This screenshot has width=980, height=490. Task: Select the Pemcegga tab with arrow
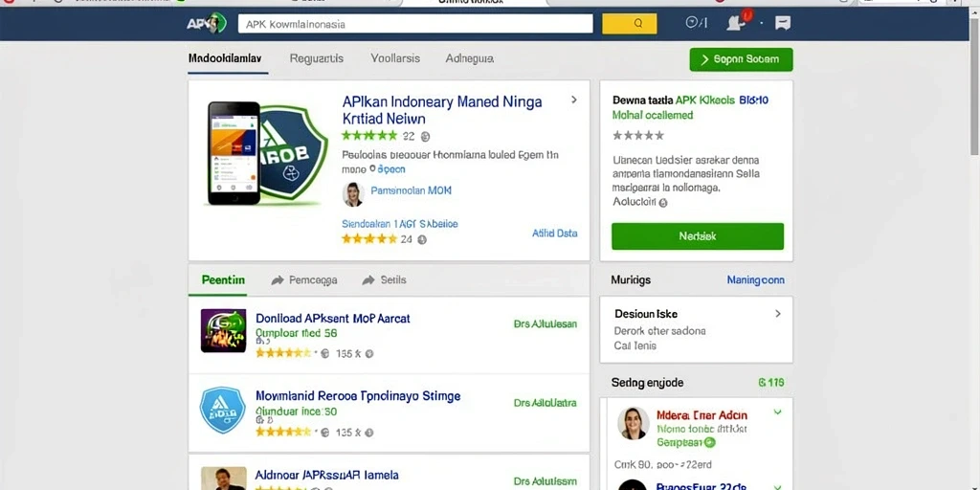(304, 280)
